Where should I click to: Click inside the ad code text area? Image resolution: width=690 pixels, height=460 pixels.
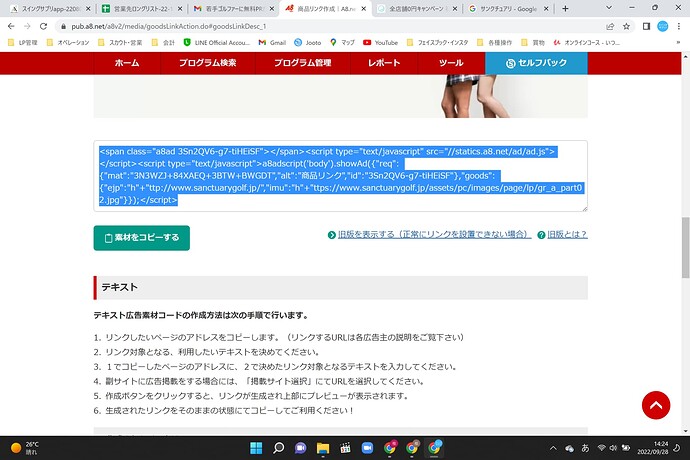pos(341,176)
